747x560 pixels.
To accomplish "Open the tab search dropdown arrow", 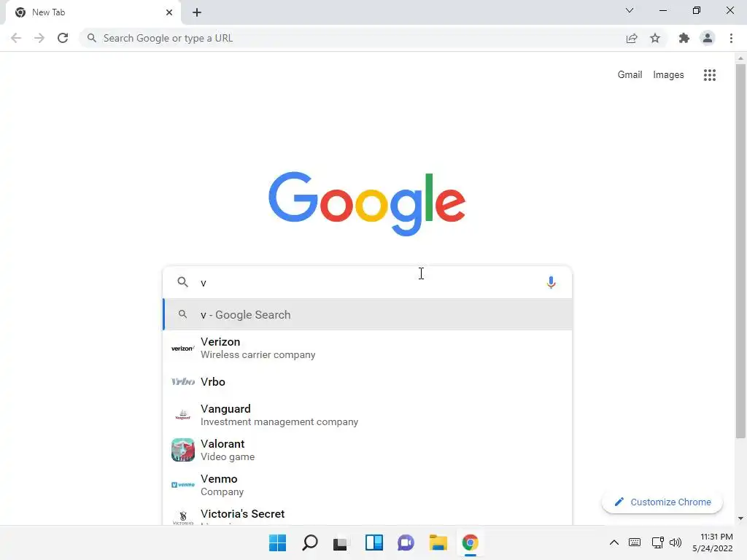I will 630,10.
